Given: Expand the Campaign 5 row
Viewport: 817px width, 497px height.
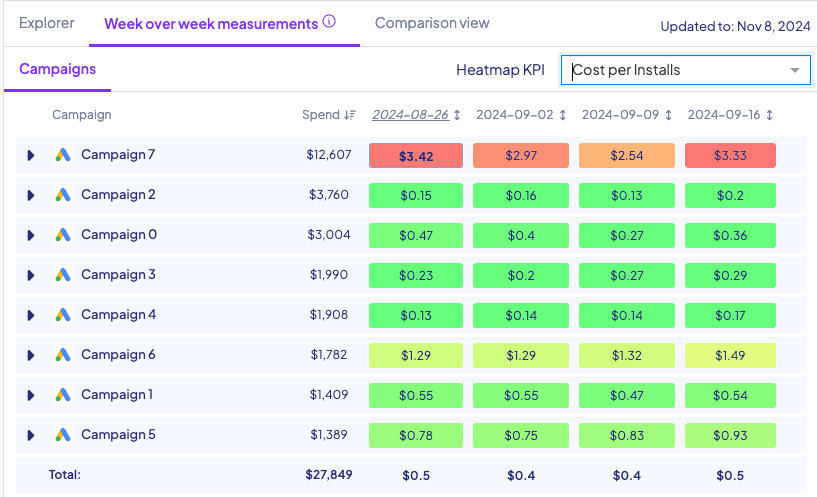Looking at the screenshot, I should click(x=31, y=435).
